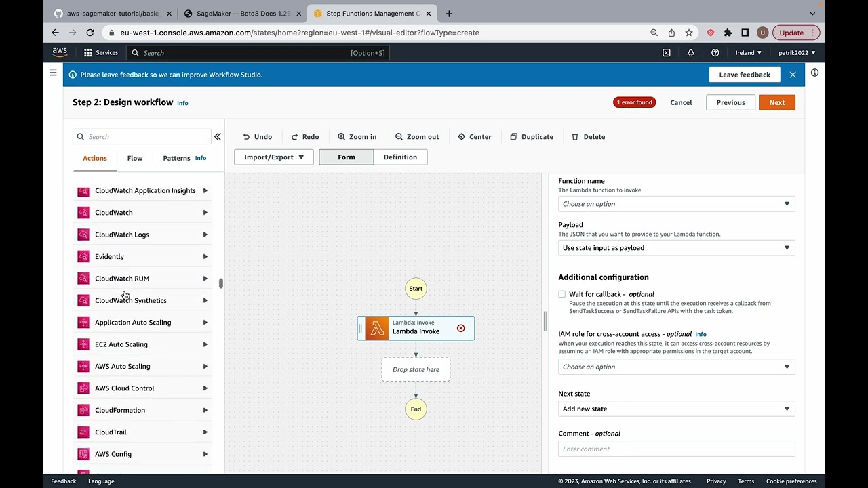The width and height of the screenshot is (868, 488).
Task: Click the Lambda icon on the Invoke state
Action: tap(377, 328)
